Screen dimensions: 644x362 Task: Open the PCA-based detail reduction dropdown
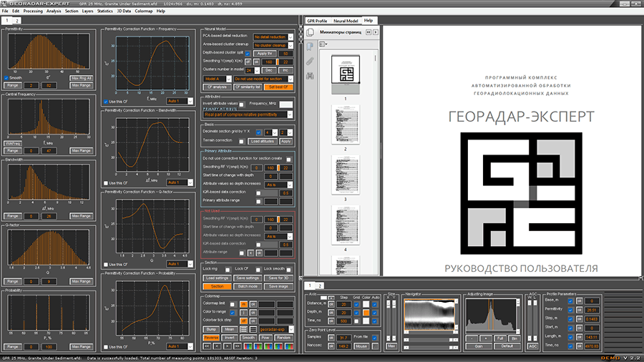pos(270,36)
